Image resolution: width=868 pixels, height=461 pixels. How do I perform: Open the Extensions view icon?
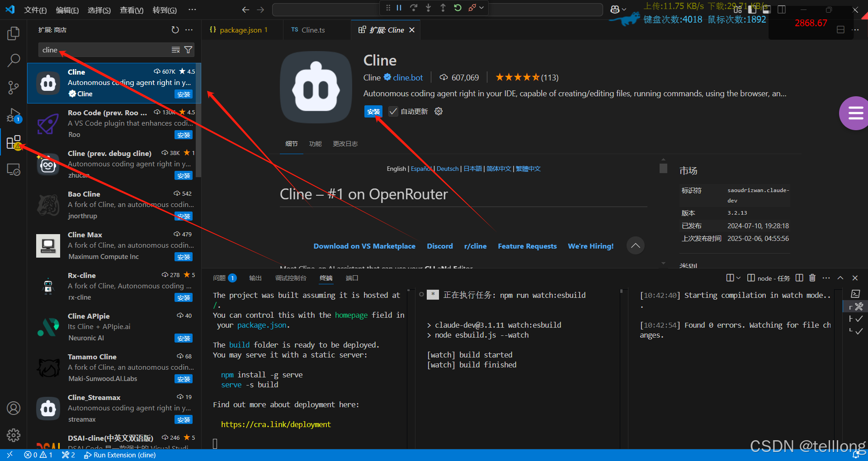pos(14,142)
